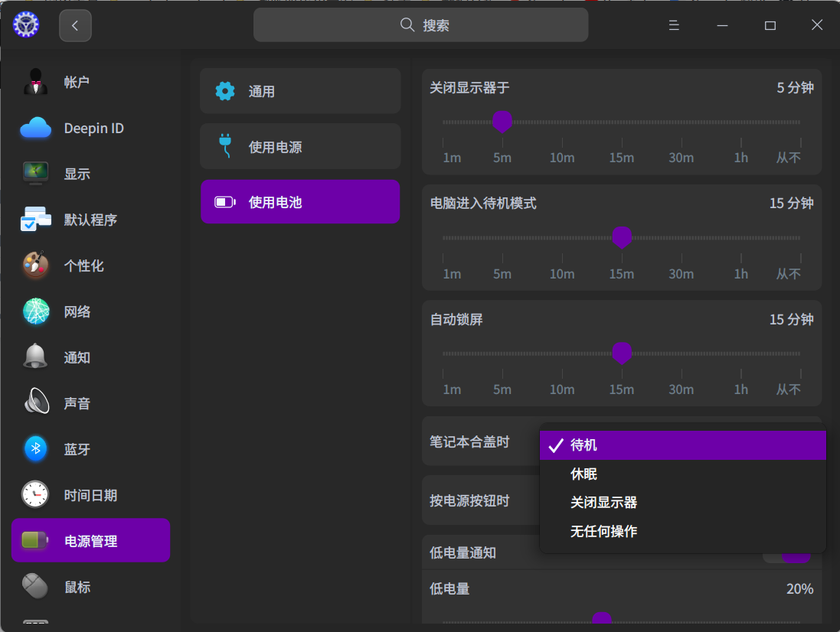This screenshot has width=840, height=632.
Task: Click the 网络 network globe icon
Action: [x=35, y=311]
